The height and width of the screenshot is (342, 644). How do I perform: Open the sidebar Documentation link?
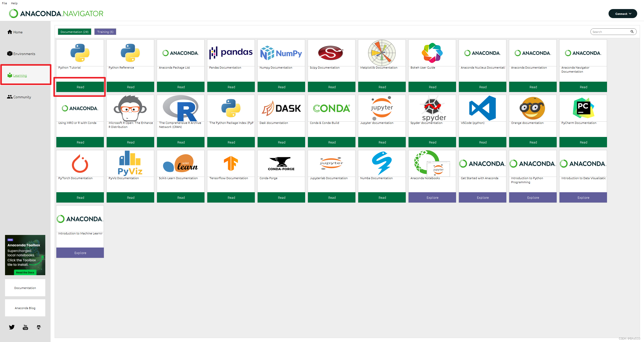click(25, 288)
